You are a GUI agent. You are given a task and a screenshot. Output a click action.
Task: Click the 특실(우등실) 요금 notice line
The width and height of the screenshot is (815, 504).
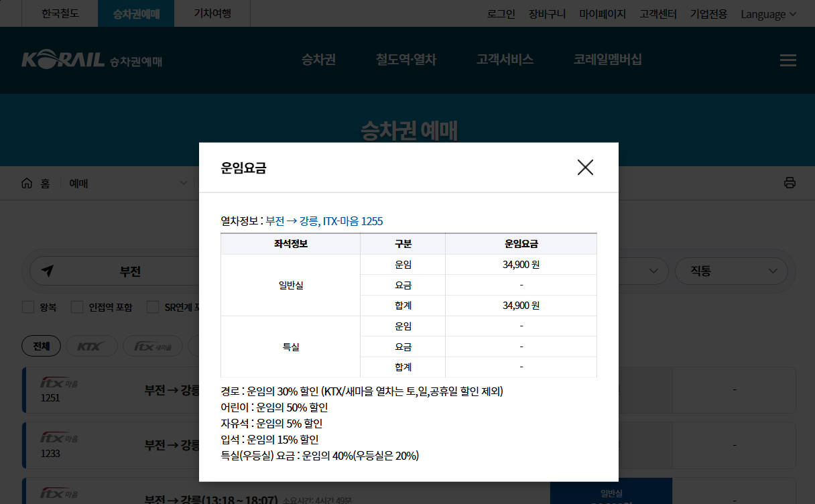coord(320,456)
